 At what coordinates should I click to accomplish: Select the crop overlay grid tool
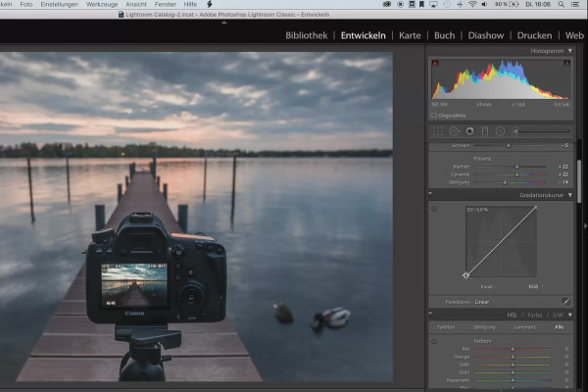(437, 131)
